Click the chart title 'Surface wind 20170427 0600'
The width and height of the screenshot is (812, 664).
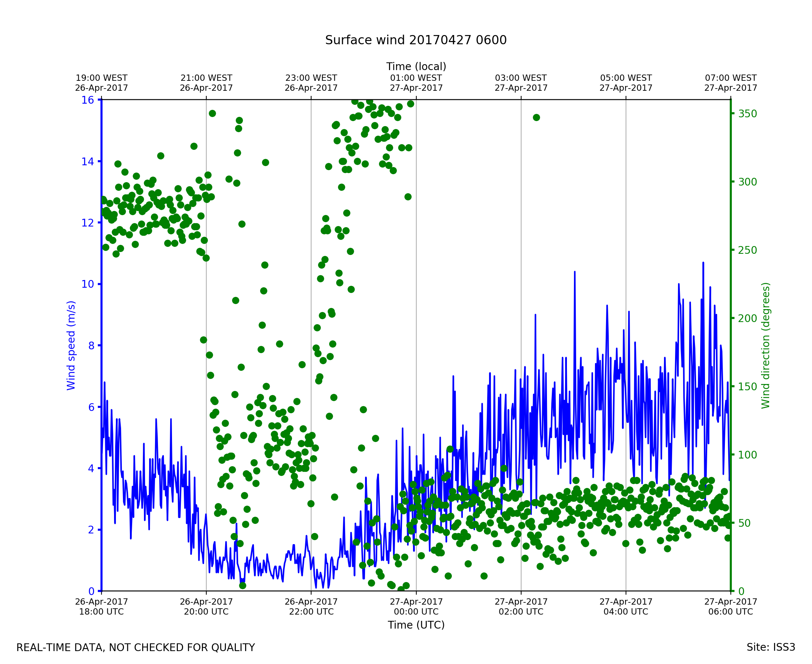coord(416,40)
